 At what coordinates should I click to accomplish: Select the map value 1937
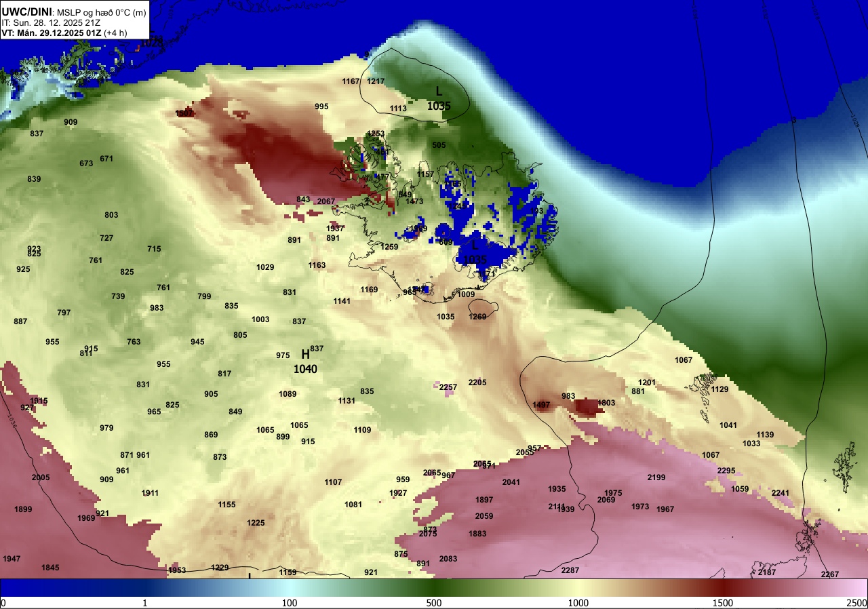(x=335, y=229)
